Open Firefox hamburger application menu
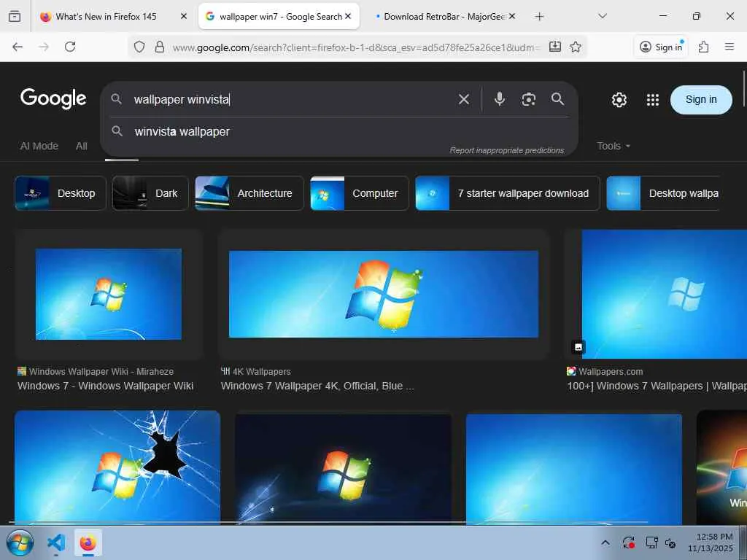Screen dimensions: 747x560 (729, 47)
